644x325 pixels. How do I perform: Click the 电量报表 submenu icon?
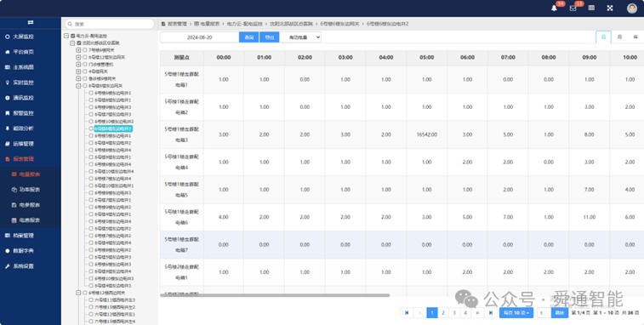14,174
